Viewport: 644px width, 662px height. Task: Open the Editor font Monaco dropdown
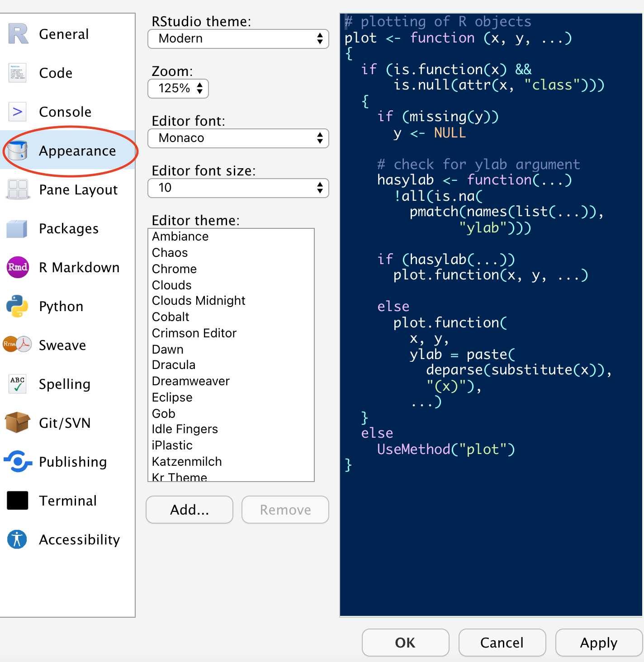click(238, 138)
